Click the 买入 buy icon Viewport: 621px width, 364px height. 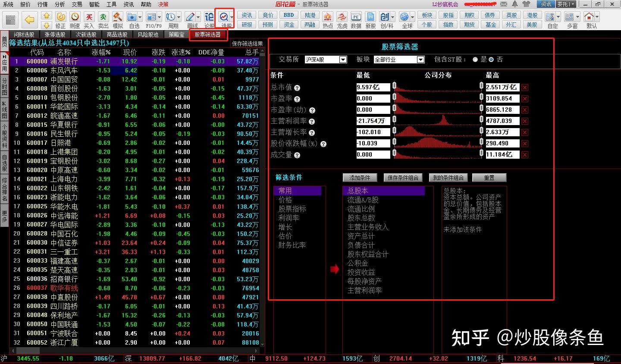[89, 17]
